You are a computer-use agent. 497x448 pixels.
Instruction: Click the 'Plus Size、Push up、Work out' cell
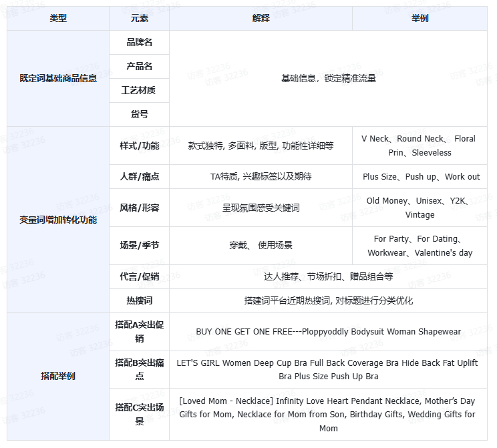pyautogui.click(x=420, y=176)
